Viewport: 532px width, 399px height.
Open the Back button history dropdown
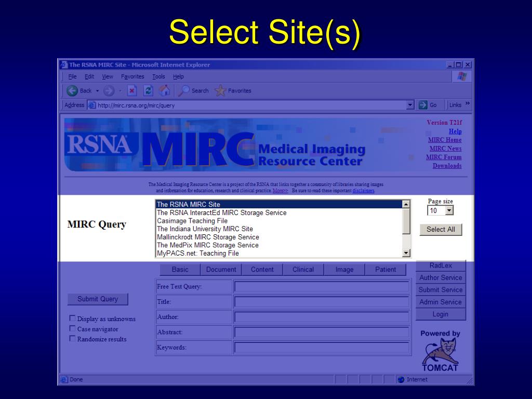(x=97, y=91)
